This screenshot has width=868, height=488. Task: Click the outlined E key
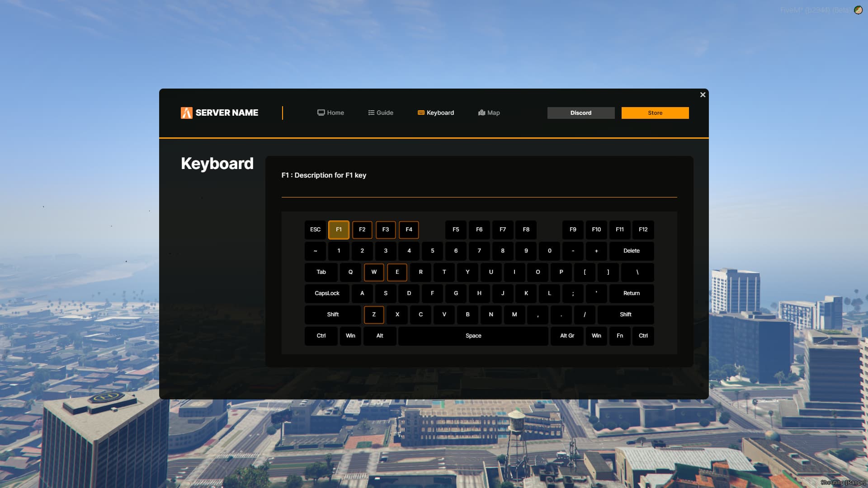(397, 272)
